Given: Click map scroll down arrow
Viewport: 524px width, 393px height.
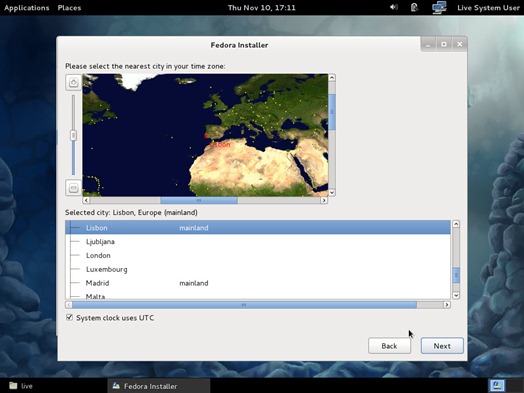Looking at the screenshot, I should [x=332, y=192].
